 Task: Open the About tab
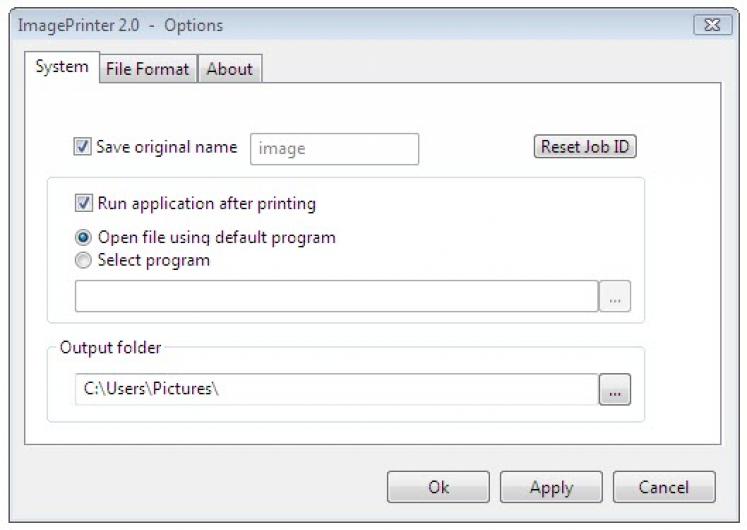pyautogui.click(x=229, y=69)
